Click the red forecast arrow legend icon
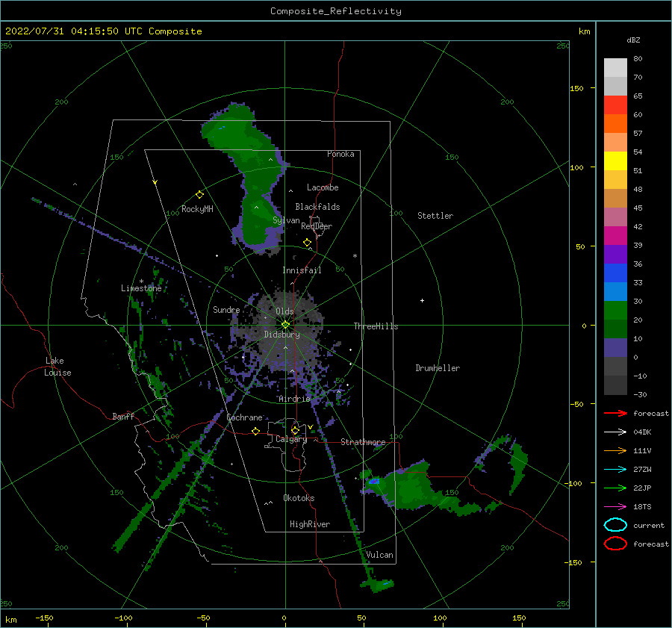The image size is (672, 628). tap(615, 413)
